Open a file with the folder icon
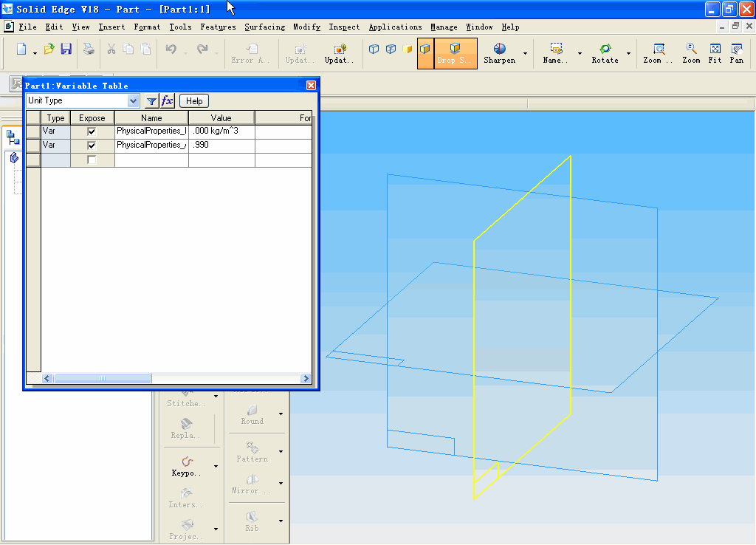The width and height of the screenshot is (756, 545). point(49,49)
